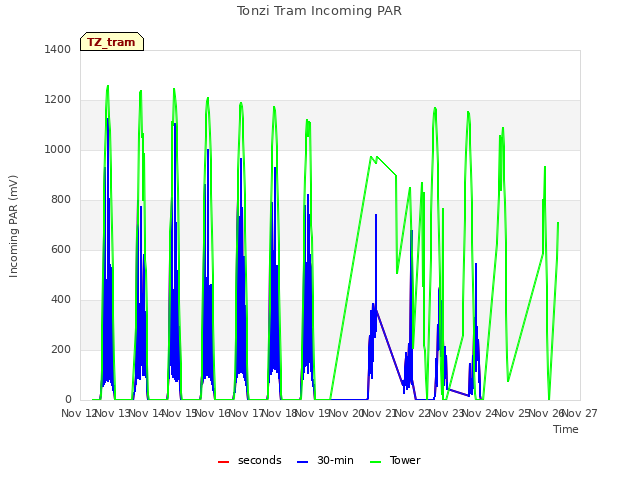Toggle the Tower series legend label
This screenshot has width=640, height=480.
[x=405, y=460]
